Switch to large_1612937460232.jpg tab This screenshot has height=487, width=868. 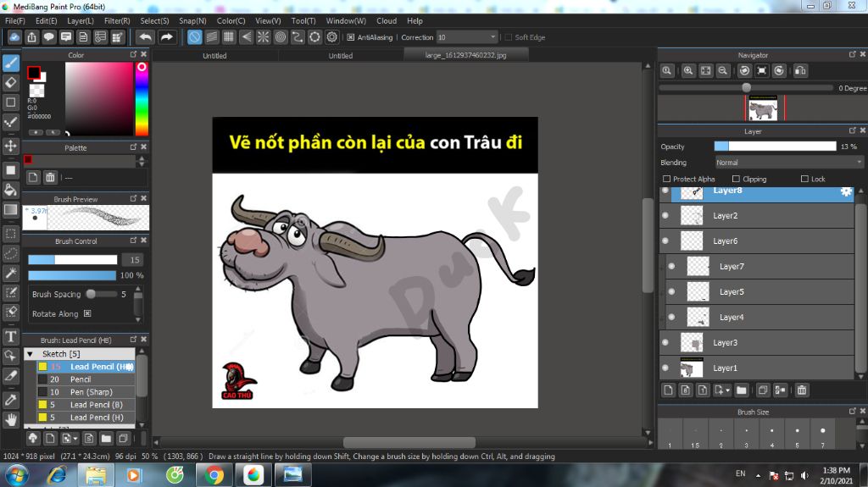tap(465, 55)
